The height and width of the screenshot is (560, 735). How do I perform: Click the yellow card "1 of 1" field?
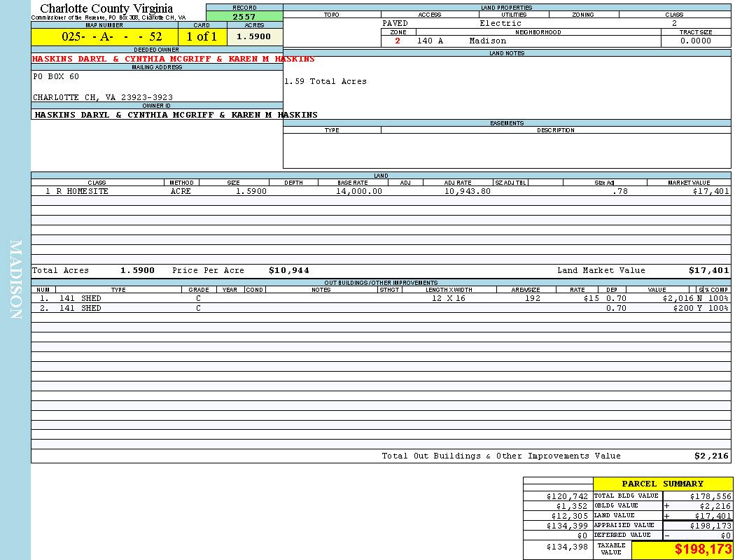click(x=202, y=36)
